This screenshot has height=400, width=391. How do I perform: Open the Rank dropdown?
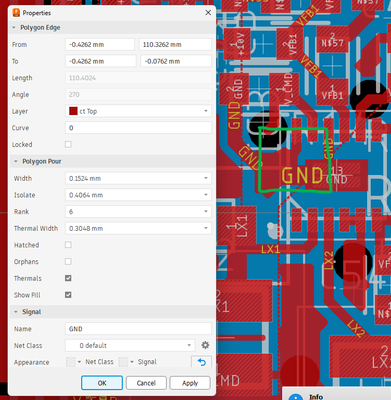(138, 212)
